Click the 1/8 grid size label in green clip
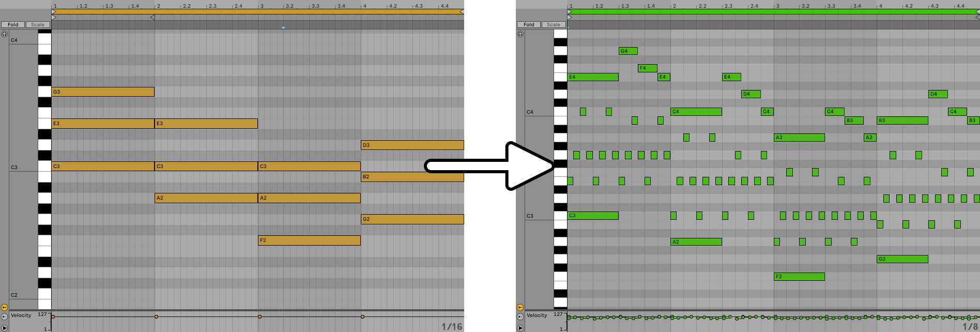Image resolution: width=980 pixels, height=332 pixels. (970, 326)
